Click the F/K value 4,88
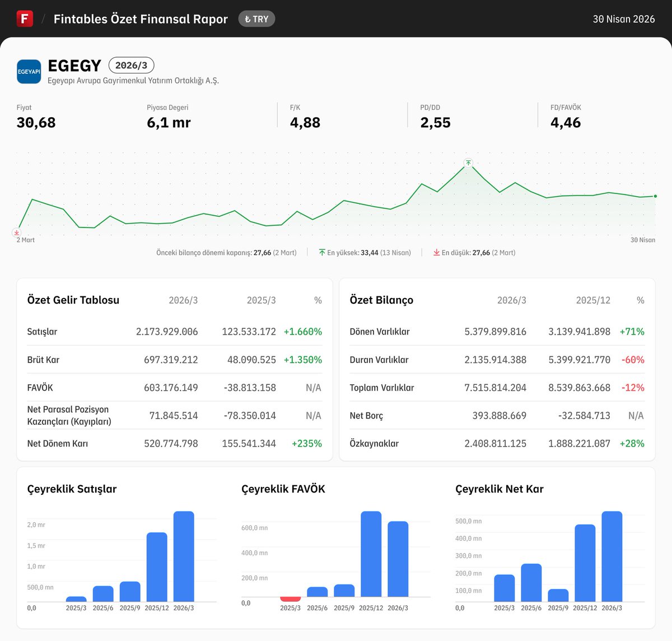 pyautogui.click(x=305, y=123)
